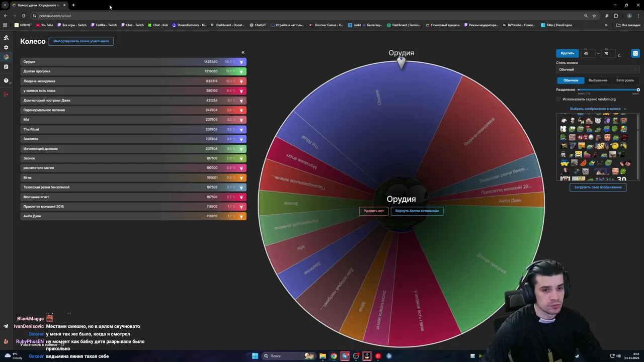Click the amount 421254 in the list
Screen dimensions: 644x362
[x=212, y=101]
